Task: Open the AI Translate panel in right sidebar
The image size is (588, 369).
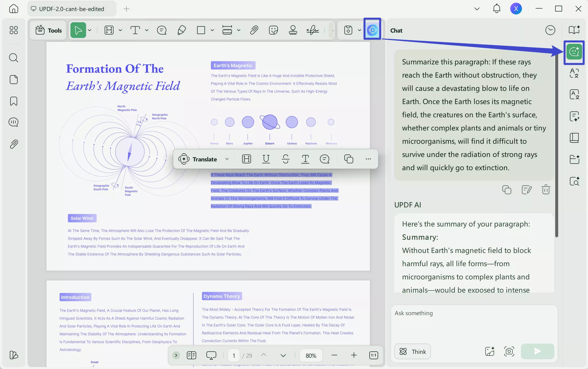Action: point(574,73)
